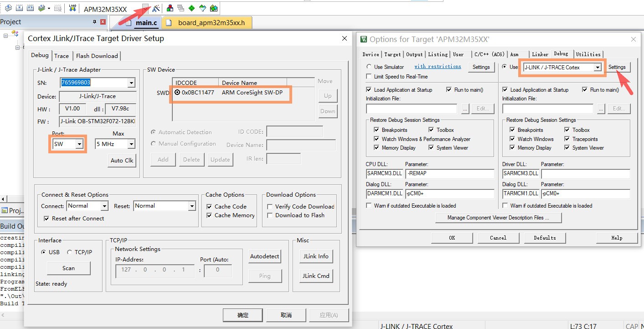Uncheck Reset after Connect checkbox
The image size is (644, 329).
coord(46,219)
